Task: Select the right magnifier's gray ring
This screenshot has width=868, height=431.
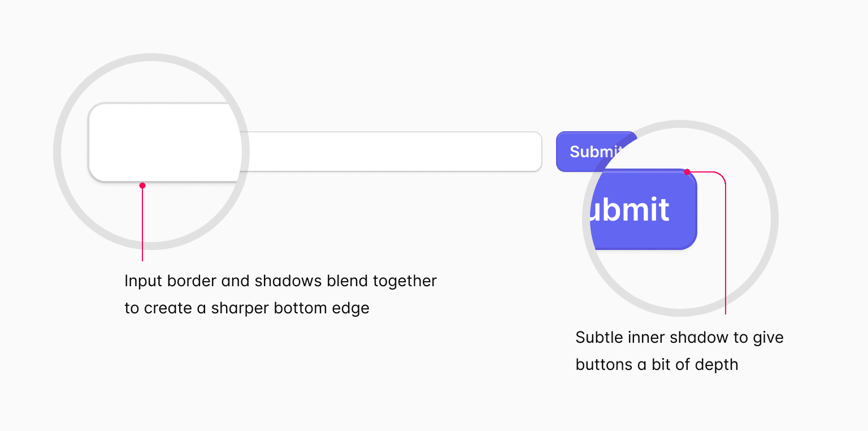Action: point(774,218)
